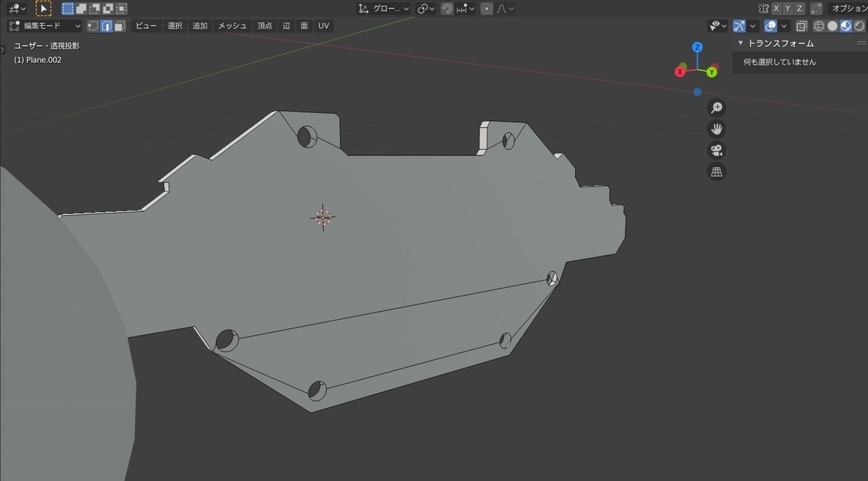The width and height of the screenshot is (868, 481).
Task: Click the negative Z axis blue dot
Action: coord(697,92)
